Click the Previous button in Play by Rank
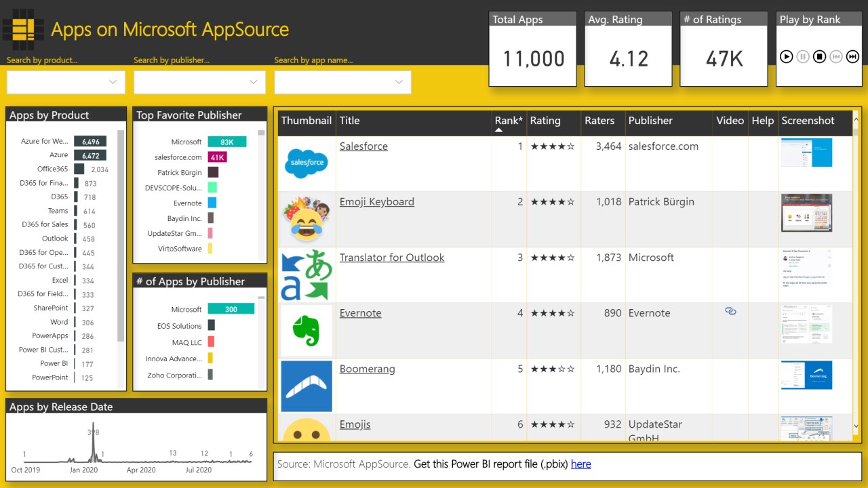This screenshot has height=488, width=868. 836,57
